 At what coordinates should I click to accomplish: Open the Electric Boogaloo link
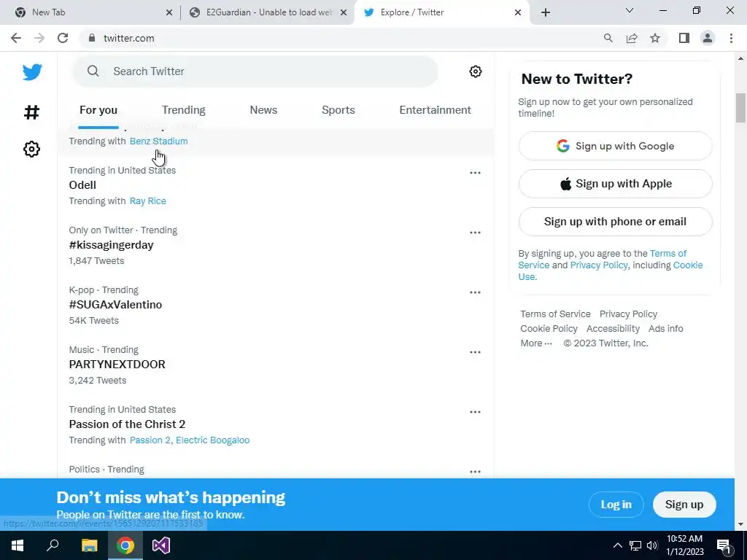point(212,440)
